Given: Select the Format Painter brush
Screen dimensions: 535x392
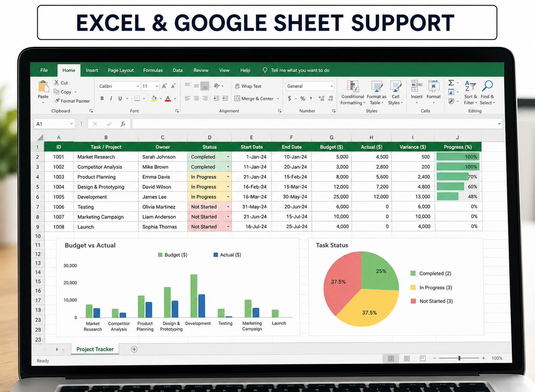Looking at the screenshot, I should click(x=57, y=101).
